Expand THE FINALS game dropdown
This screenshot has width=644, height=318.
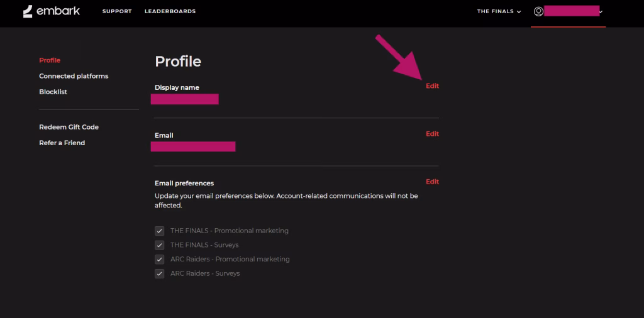[x=499, y=11]
